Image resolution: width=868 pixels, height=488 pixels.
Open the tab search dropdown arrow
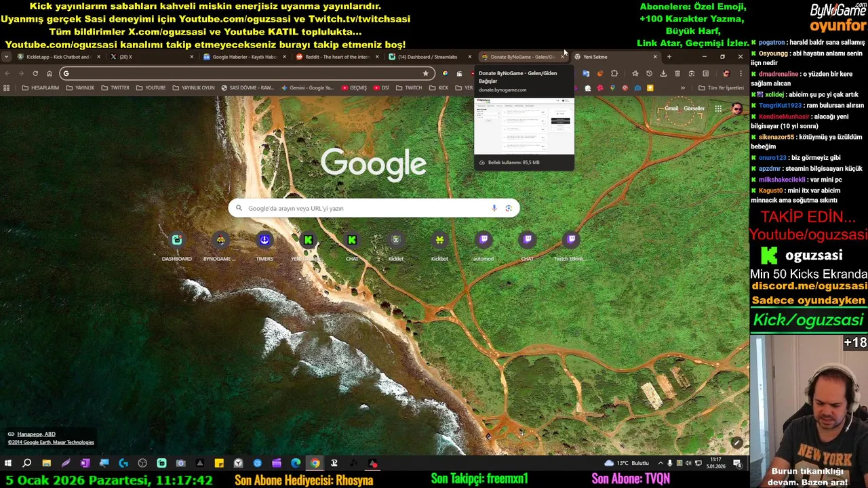tap(6, 57)
